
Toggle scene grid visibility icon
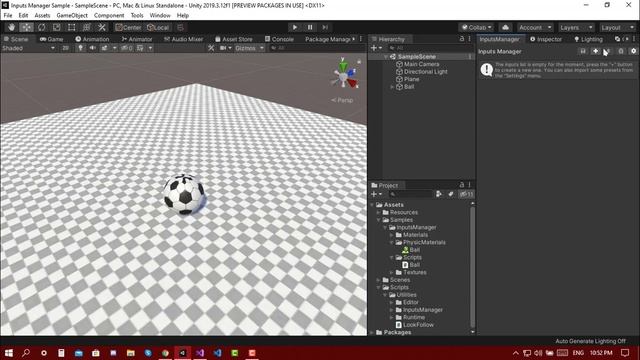pyautogui.click(x=140, y=48)
